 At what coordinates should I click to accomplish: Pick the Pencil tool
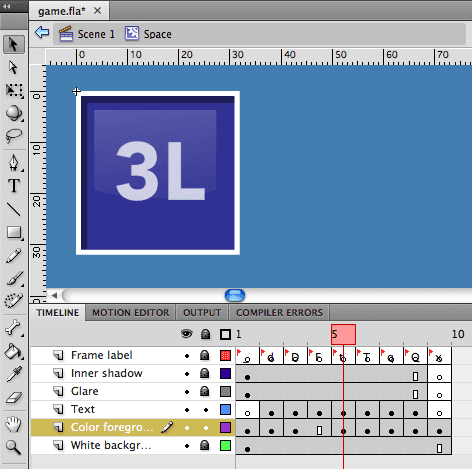pos(14,256)
